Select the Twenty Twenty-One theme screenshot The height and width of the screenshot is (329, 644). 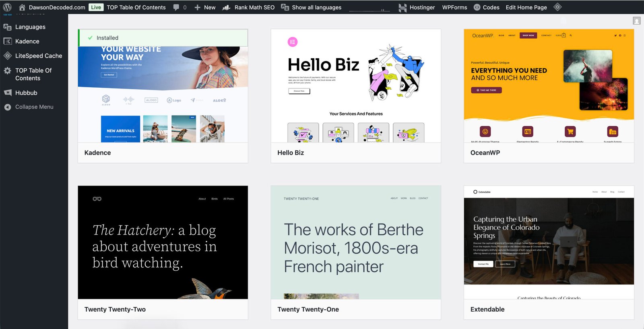click(356, 242)
